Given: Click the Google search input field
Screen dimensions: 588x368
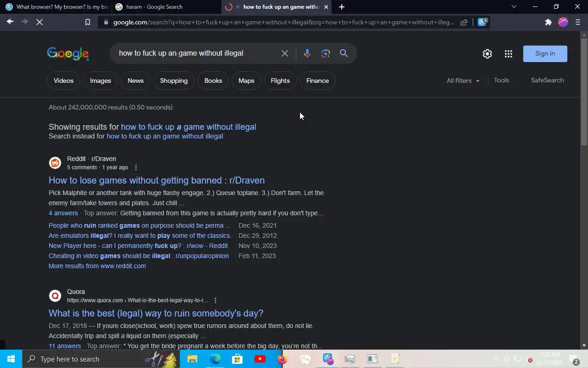Looking at the screenshot, I should [195, 53].
